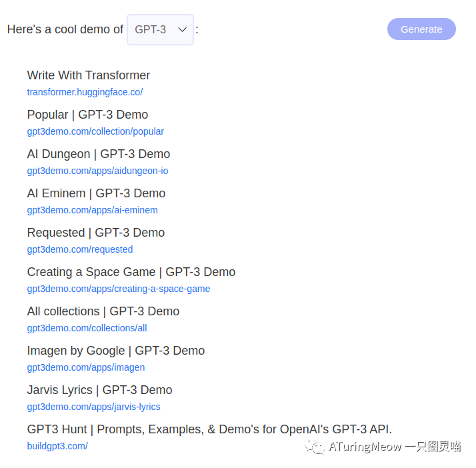Open the Requested | GPT-3 Demo title
This screenshot has height=468, width=476.
pos(95,233)
